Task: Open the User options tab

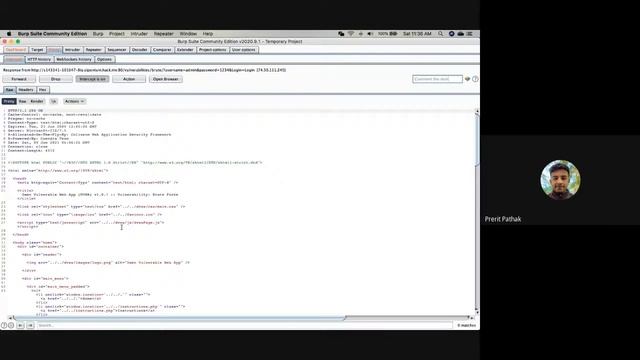Action: 244,50
